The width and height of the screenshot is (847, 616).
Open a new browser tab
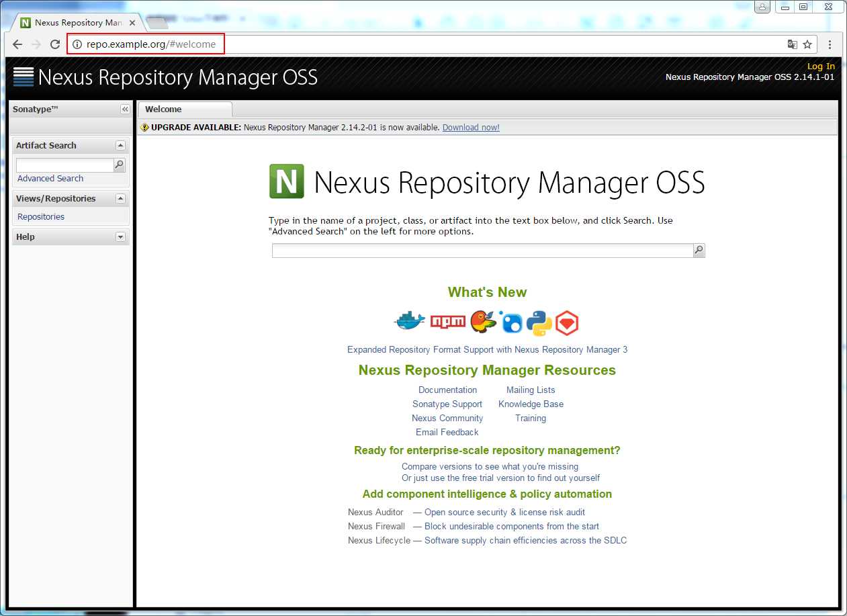[x=157, y=23]
